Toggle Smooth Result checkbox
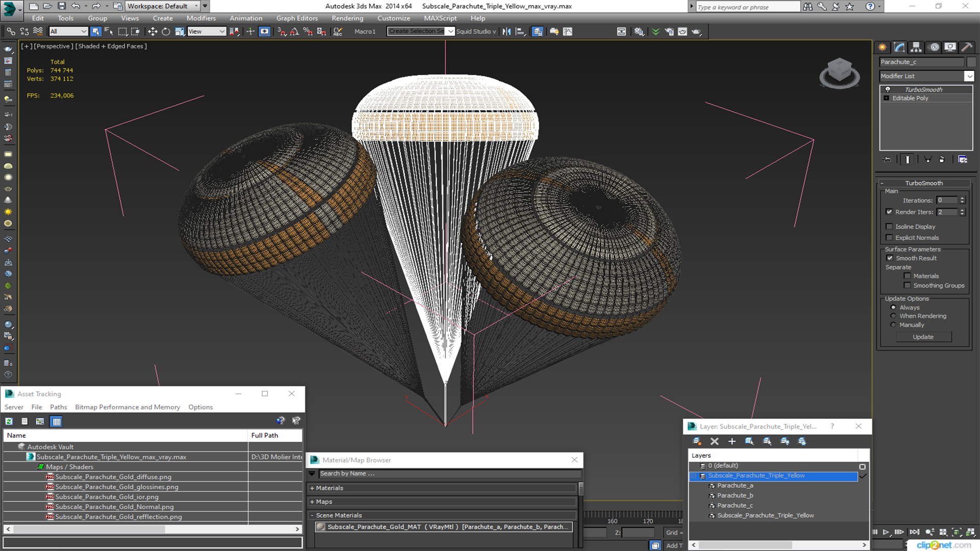 (890, 258)
